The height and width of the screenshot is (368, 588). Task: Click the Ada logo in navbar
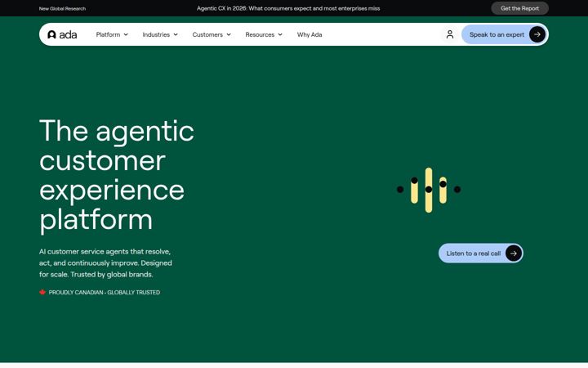coord(62,34)
